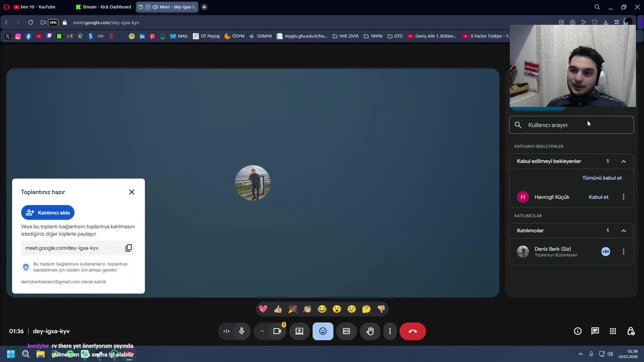Open the activities grid icon
The width and height of the screenshot is (644, 362).
[x=613, y=331]
